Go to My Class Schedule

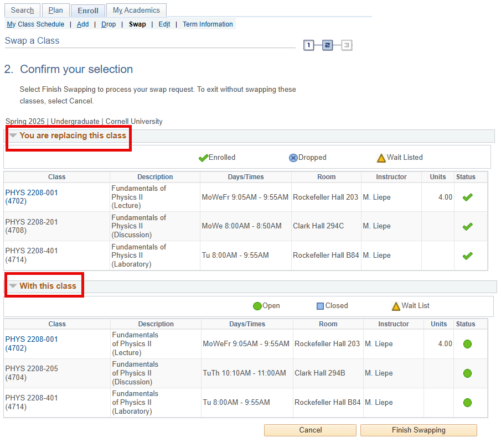click(x=35, y=24)
